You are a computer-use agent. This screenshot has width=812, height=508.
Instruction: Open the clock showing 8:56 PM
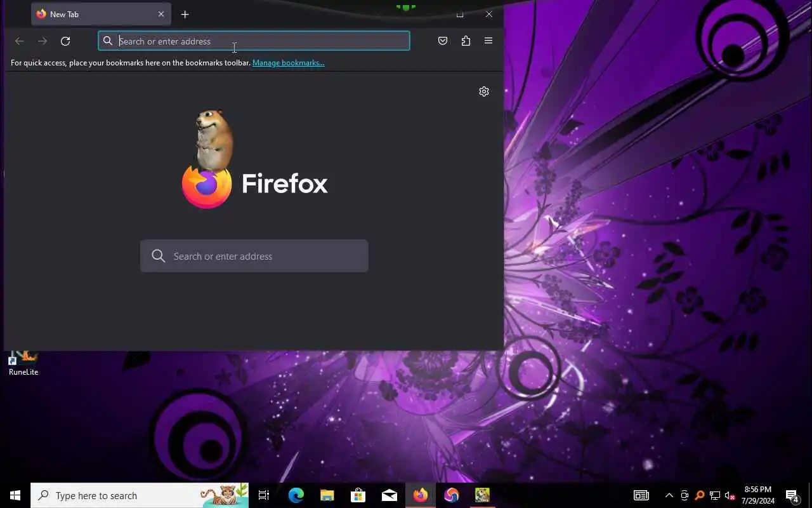758,495
